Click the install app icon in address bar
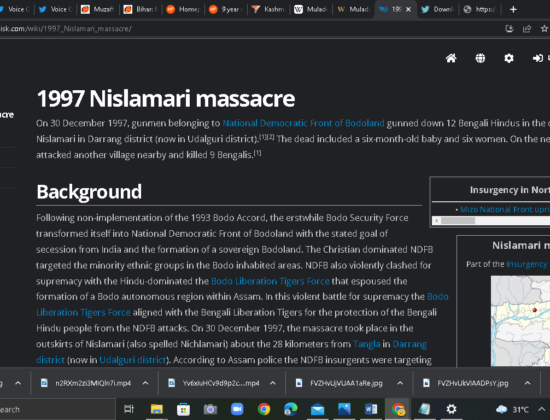The width and height of the screenshot is (550, 420). point(509,29)
